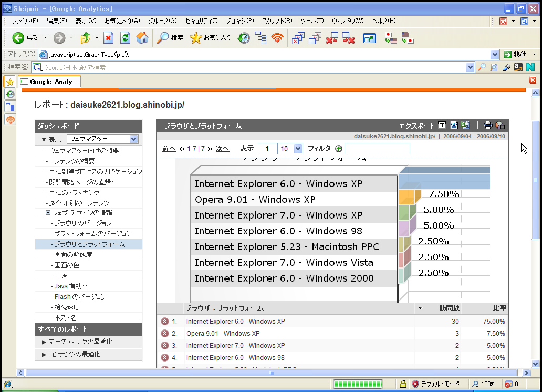Click the Google search input field

point(253,67)
